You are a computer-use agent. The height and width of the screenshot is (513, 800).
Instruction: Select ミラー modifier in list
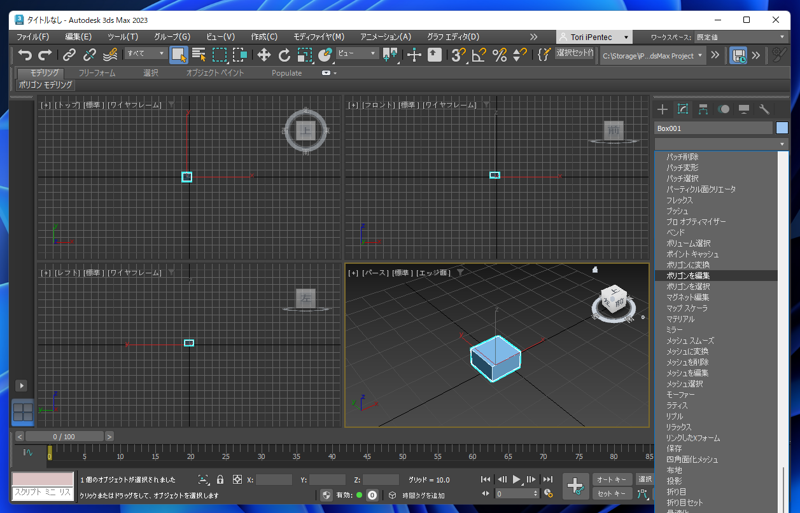click(x=716, y=330)
